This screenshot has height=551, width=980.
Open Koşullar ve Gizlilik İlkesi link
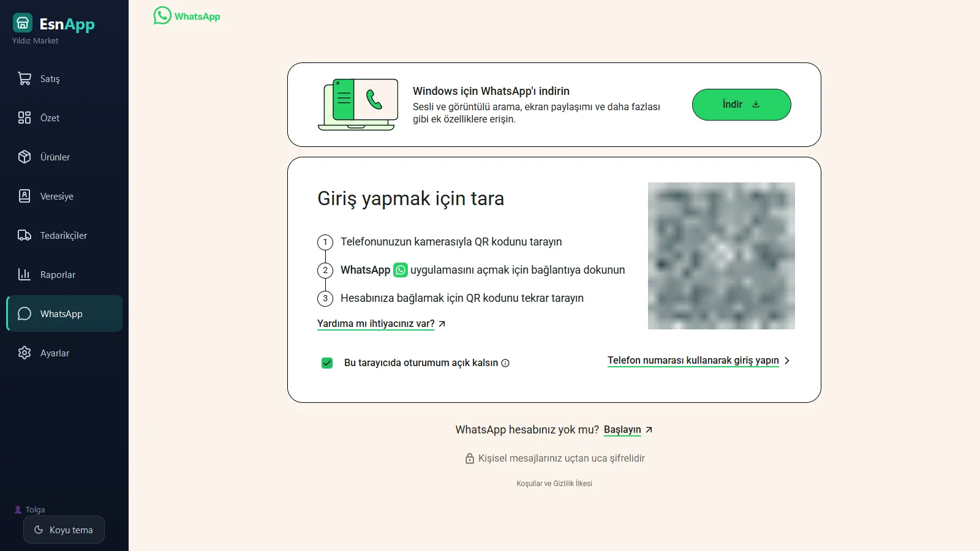point(554,484)
